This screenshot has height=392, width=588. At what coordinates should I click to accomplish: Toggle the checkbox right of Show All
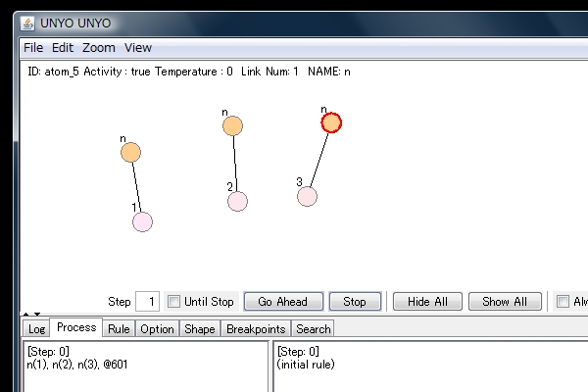click(x=563, y=302)
